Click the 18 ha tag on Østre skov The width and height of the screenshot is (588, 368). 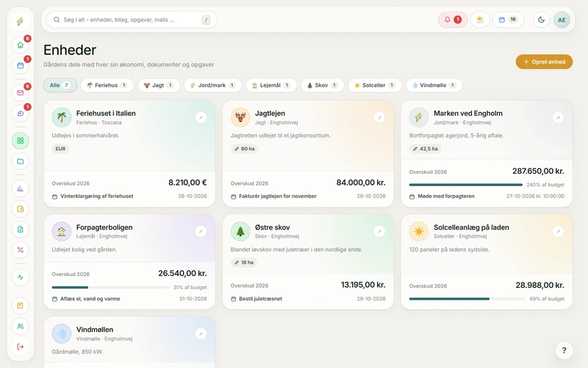point(244,263)
